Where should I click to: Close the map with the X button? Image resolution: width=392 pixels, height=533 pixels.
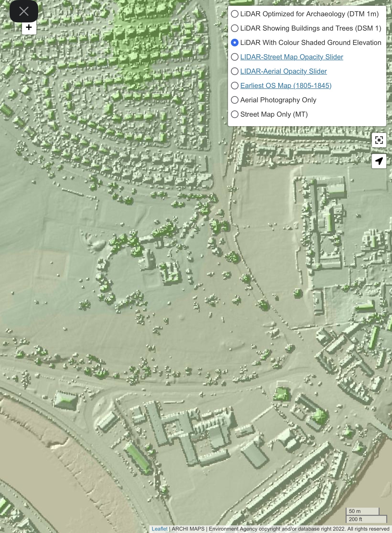pos(24,11)
